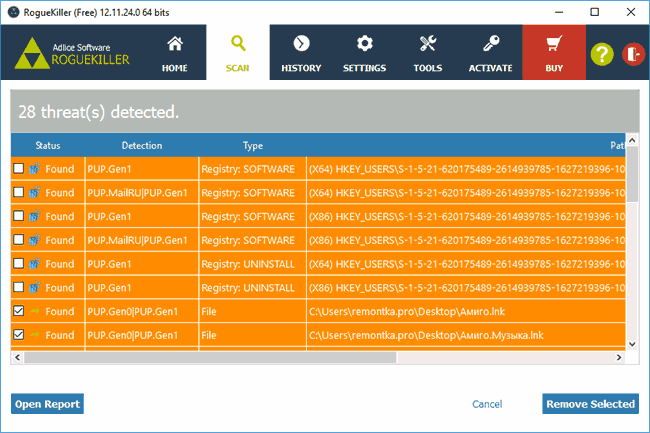Open Tools via wrench and screwdriver icon

[x=428, y=44]
